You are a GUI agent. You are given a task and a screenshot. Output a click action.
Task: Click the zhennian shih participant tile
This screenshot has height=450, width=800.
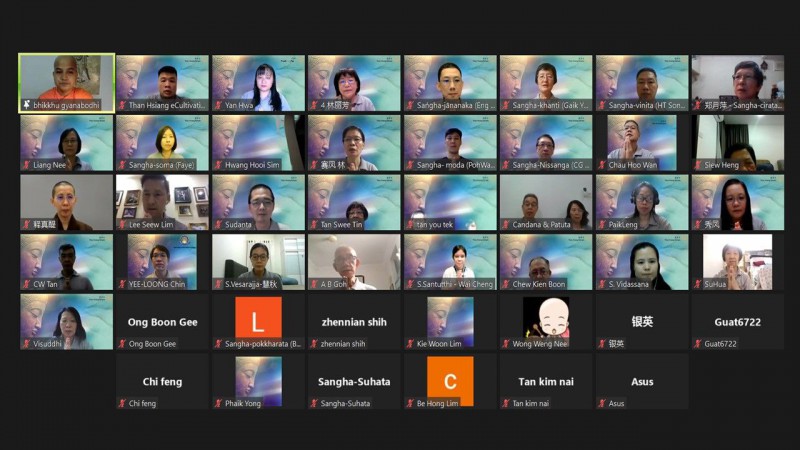[x=354, y=322]
